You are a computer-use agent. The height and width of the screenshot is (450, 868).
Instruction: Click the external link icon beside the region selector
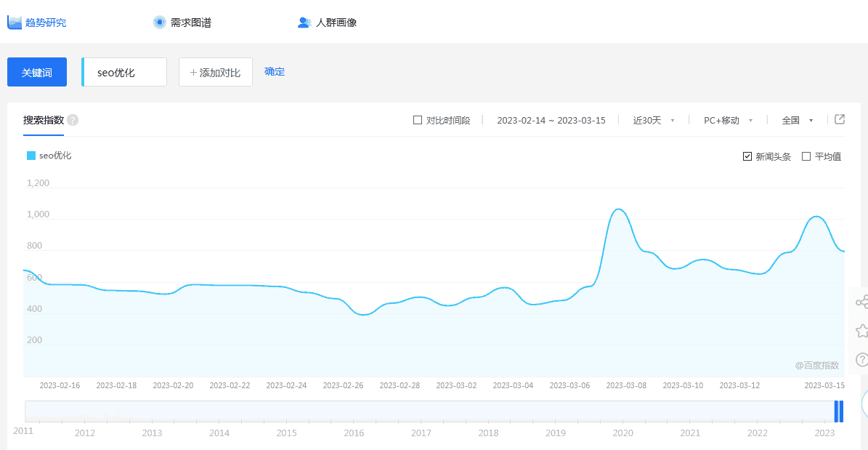tap(840, 119)
